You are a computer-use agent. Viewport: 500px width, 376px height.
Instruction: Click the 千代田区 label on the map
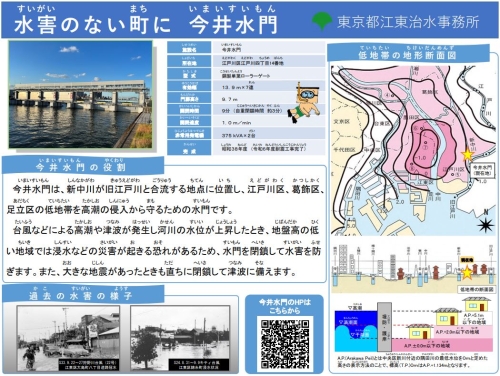[344, 149]
